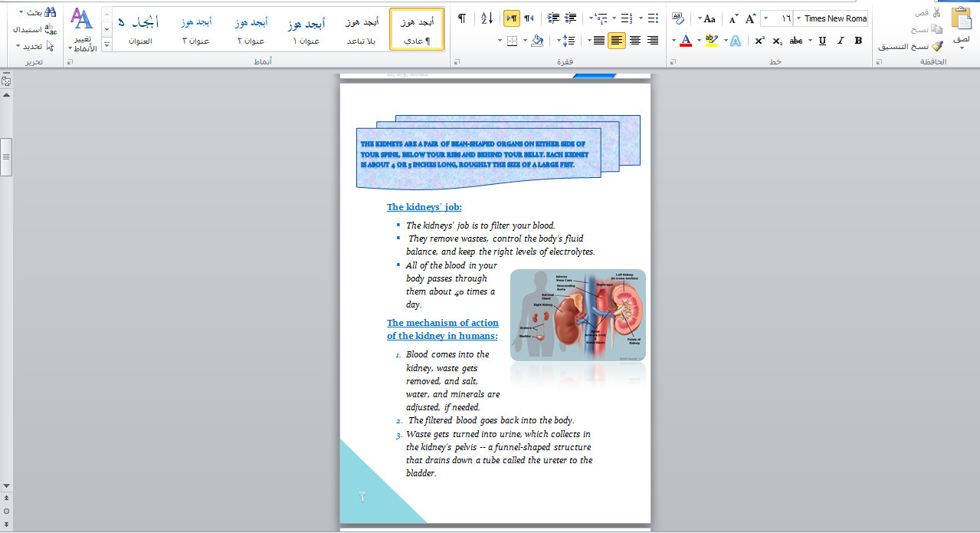Click "The kidneys' job:" heading
The height and width of the screenshot is (533, 980).
(x=424, y=207)
